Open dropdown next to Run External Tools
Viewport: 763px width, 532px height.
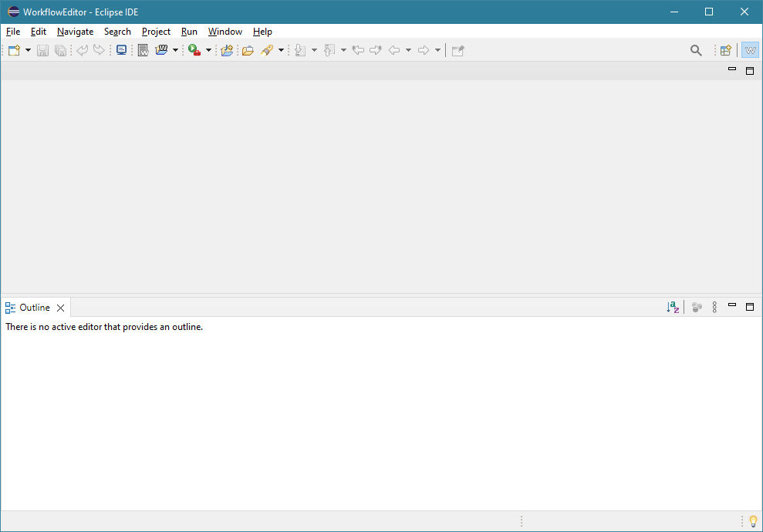pos(208,50)
